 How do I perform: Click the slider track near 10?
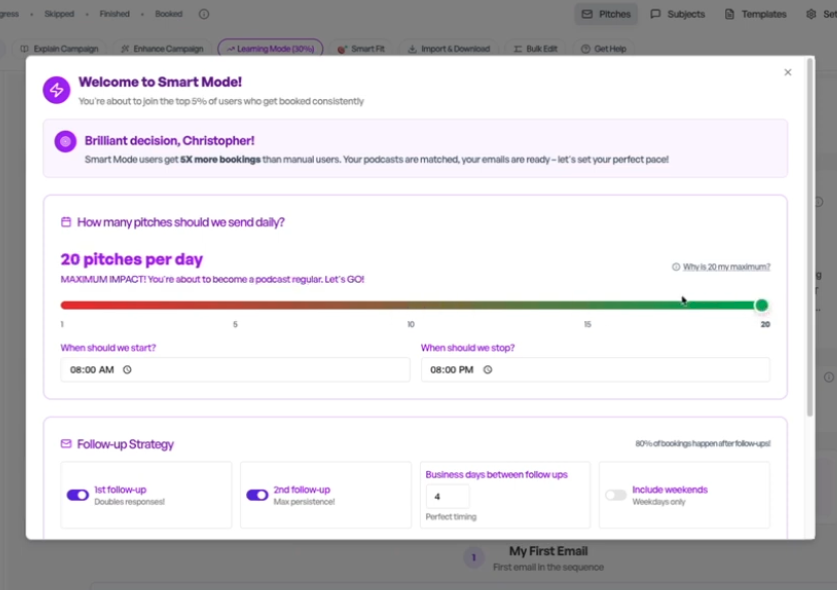pos(410,305)
